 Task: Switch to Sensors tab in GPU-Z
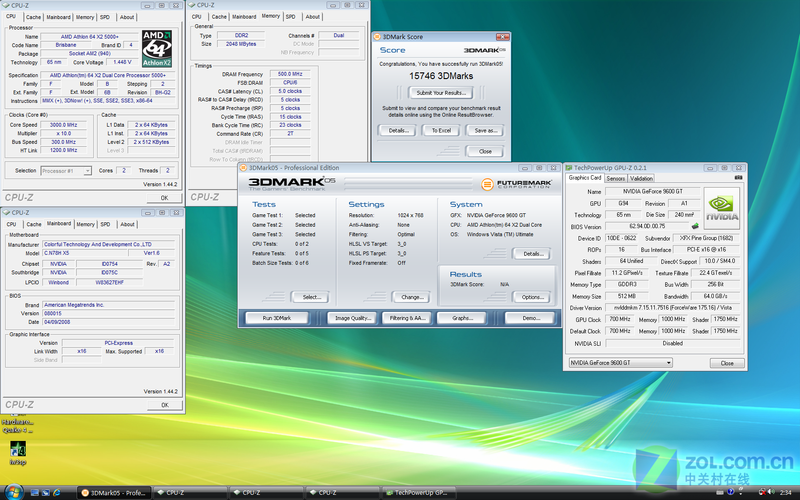click(615, 178)
